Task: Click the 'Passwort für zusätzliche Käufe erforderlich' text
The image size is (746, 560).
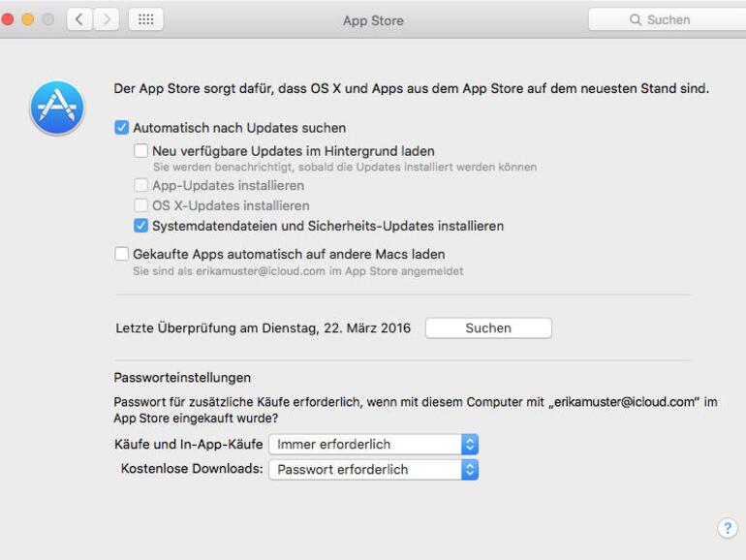Action: coord(416,410)
